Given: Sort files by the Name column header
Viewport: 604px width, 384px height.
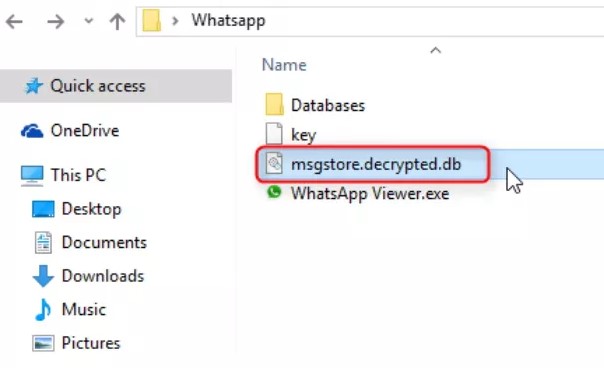Looking at the screenshot, I should (284, 65).
